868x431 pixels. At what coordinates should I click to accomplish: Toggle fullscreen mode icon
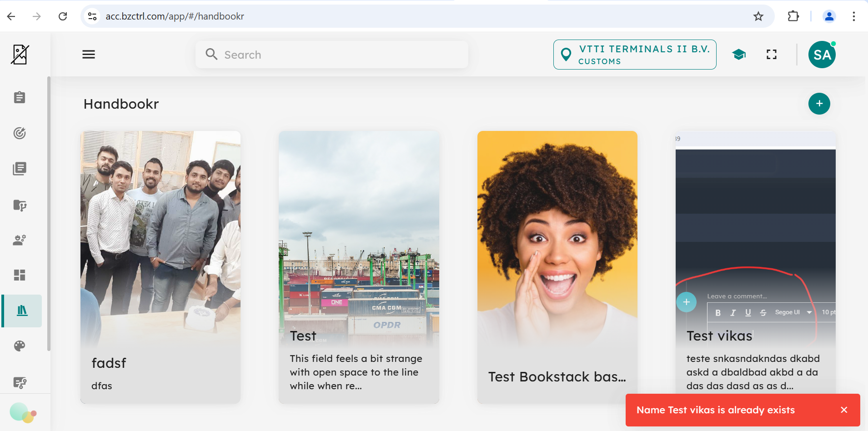click(x=771, y=55)
